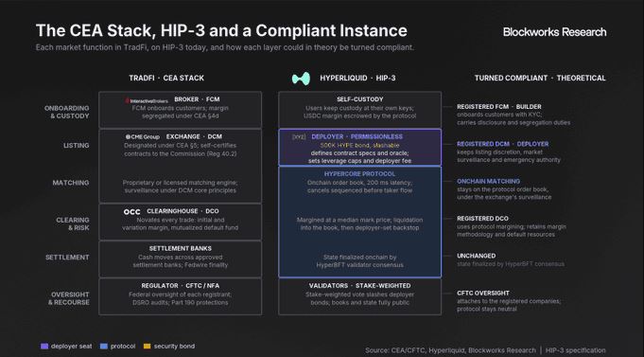Click the 'EXCHANGE · DCM' heading
The height and width of the screenshot is (357, 644).
pos(194,137)
